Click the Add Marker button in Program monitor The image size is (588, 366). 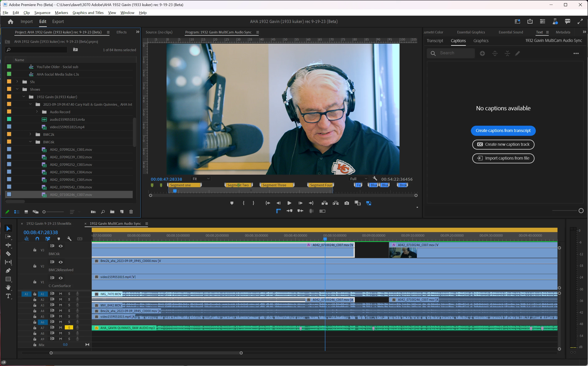[x=232, y=203]
